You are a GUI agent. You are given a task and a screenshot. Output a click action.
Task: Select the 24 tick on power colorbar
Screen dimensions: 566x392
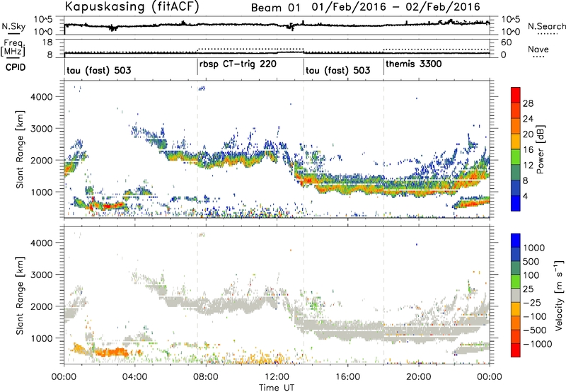coord(528,119)
